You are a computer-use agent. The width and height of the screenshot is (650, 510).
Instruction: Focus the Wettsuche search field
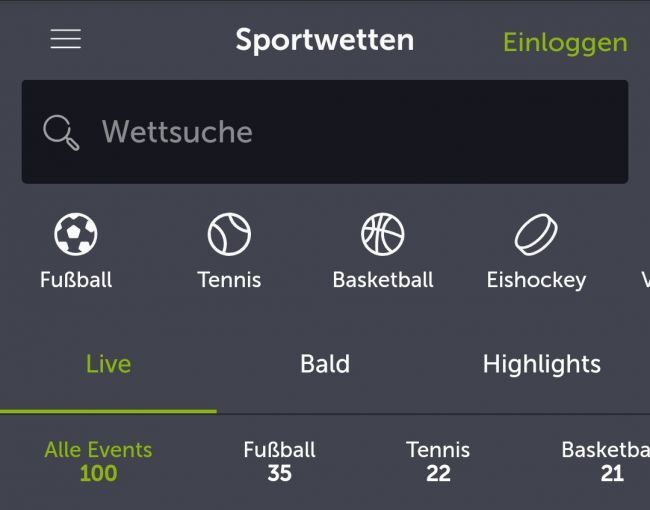(325, 132)
